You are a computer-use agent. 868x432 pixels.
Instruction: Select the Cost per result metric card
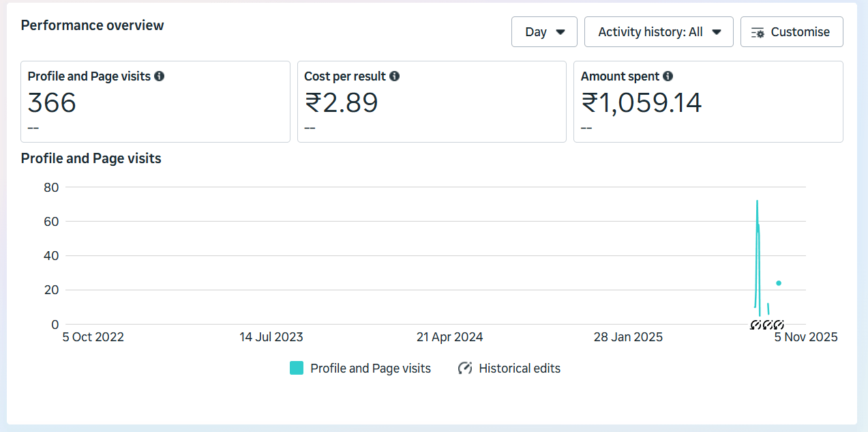point(432,101)
